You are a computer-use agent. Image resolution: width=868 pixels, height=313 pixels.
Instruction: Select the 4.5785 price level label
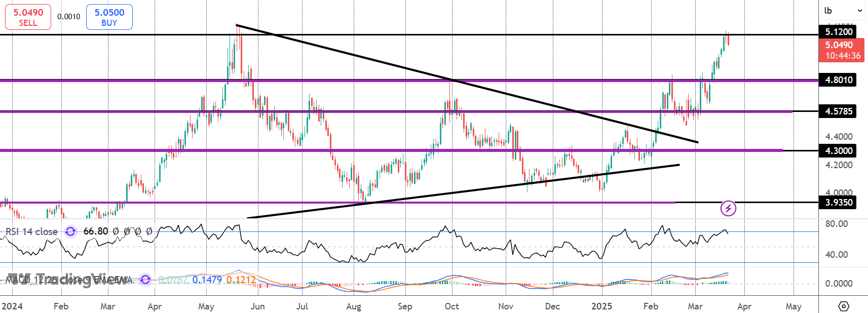point(838,111)
